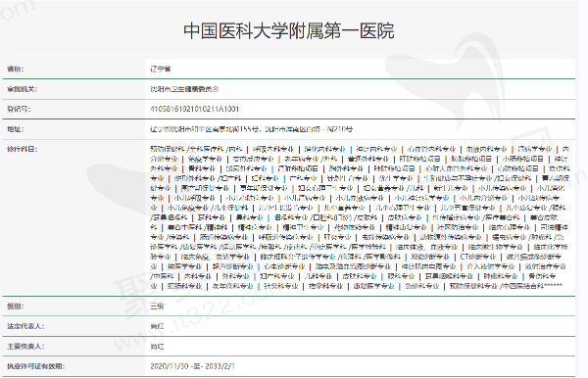
Task: Select the 审批机关 row label
Action: 23,89
